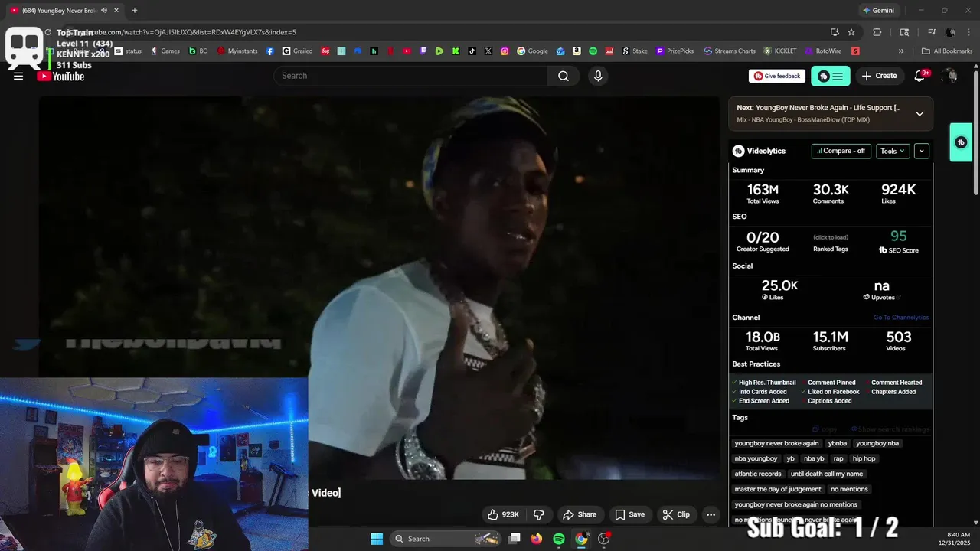Open 'Myinstants' bookmark
The image size is (980, 551).
click(x=237, y=51)
